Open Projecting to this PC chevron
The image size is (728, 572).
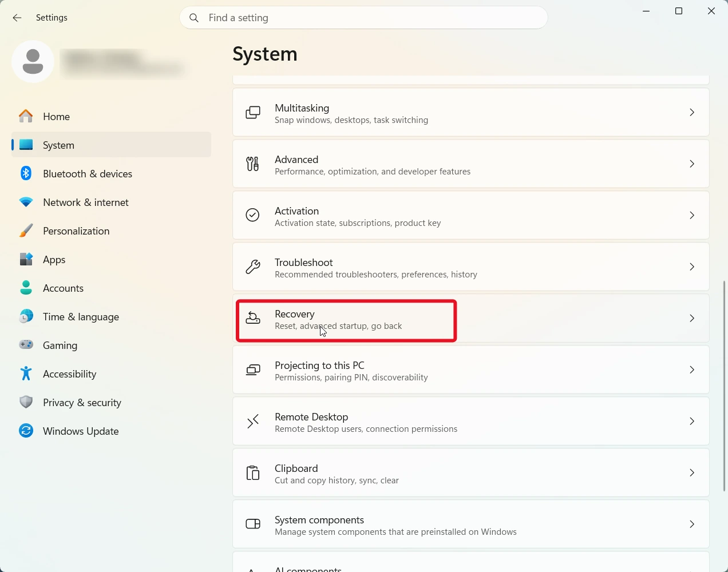[x=692, y=370]
